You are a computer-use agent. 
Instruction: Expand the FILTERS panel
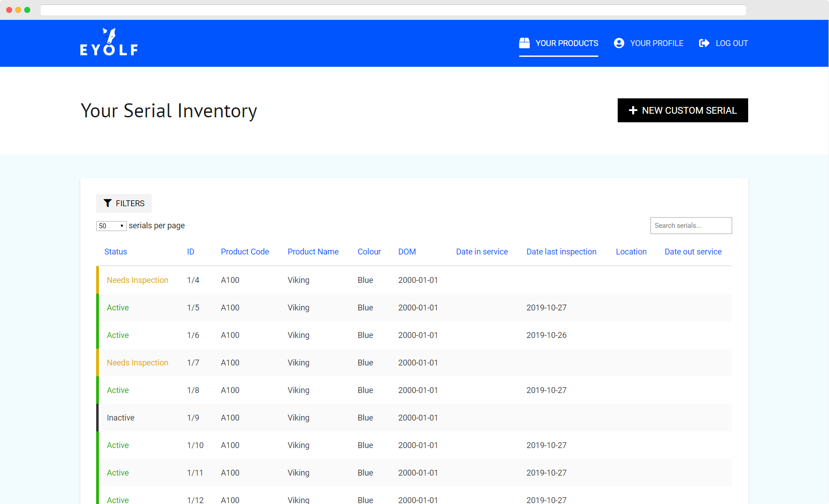tap(124, 203)
